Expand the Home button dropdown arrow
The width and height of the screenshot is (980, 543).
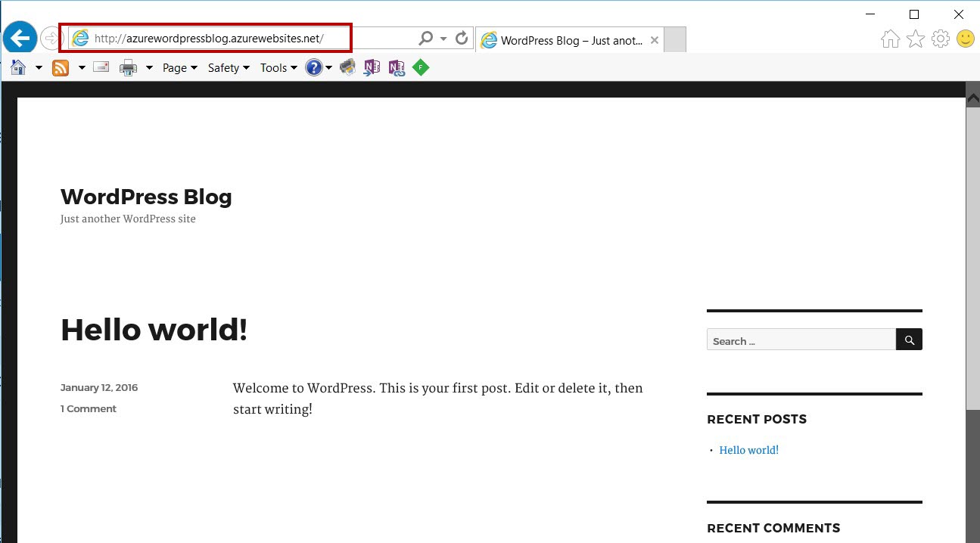39,68
